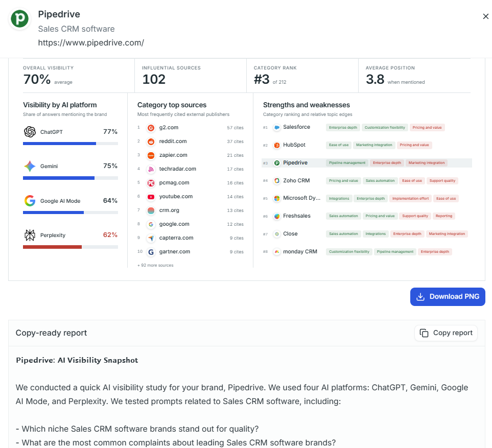Click the Gemini 75% visibility bar

click(x=71, y=178)
